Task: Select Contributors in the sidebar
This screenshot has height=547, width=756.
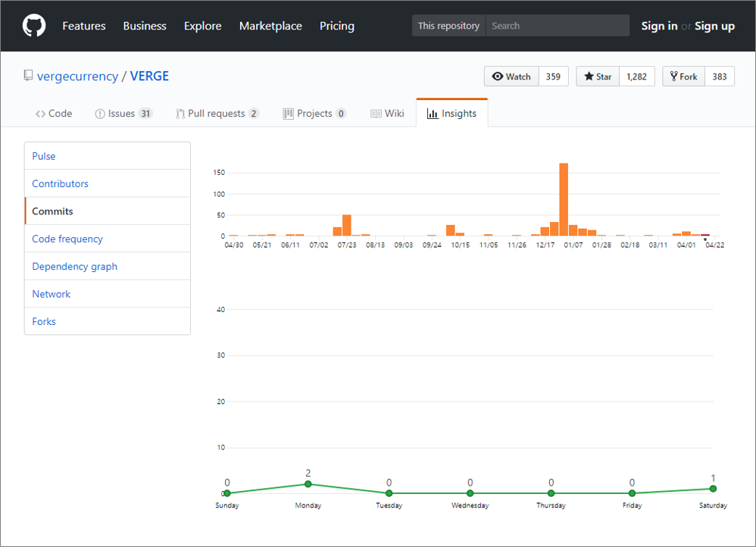Action: tap(60, 184)
